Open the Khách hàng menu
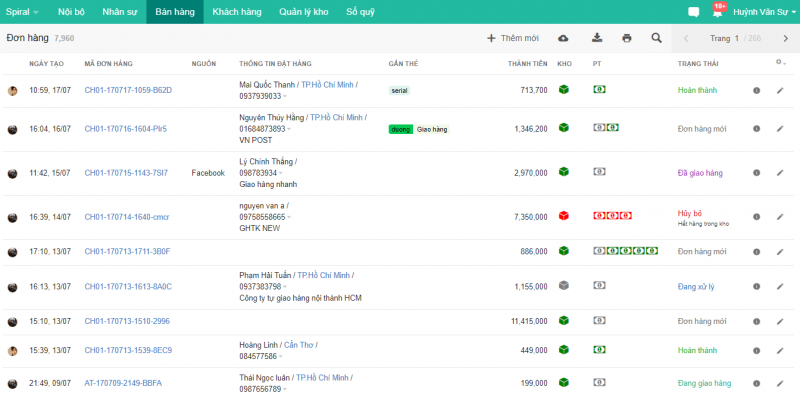Viewport: 800px width, 393px height. click(237, 12)
